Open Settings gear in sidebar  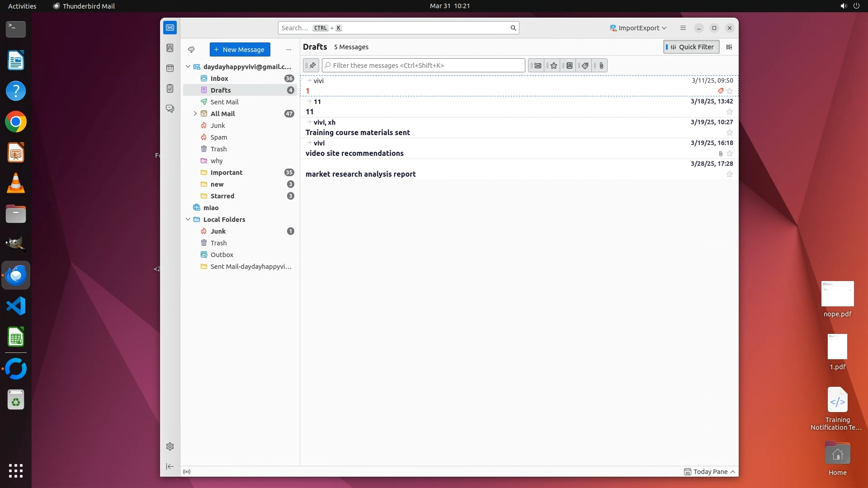tap(170, 446)
